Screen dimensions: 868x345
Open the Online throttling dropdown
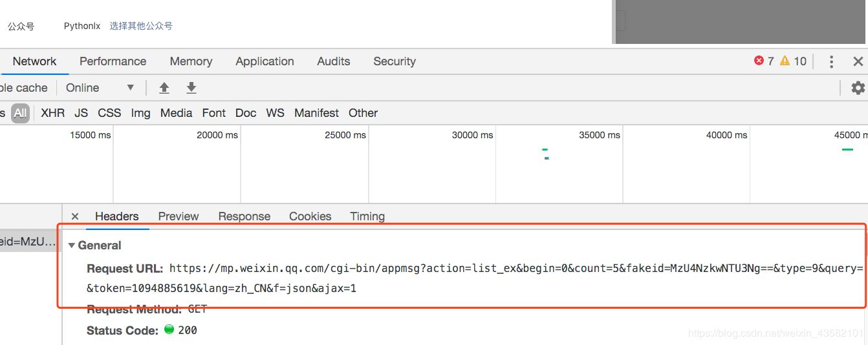coord(100,88)
